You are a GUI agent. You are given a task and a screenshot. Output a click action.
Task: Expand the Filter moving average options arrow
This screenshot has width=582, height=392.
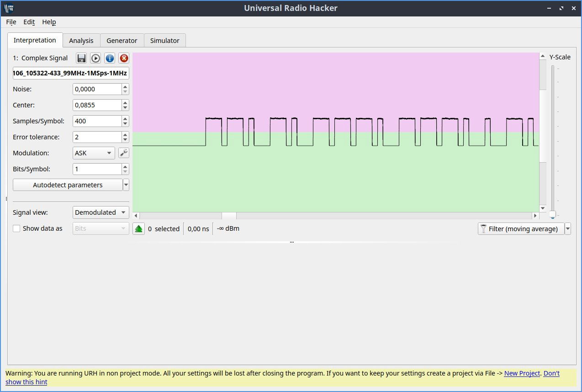(568, 229)
